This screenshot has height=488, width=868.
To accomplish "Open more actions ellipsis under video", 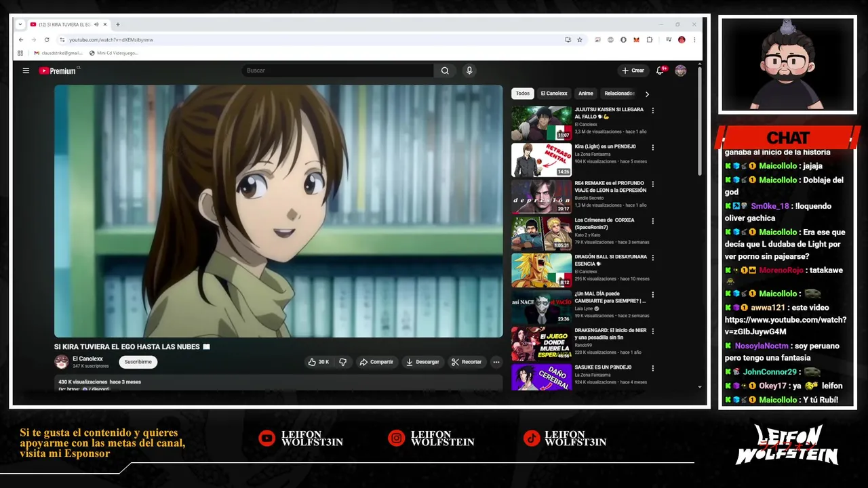I will click(496, 362).
